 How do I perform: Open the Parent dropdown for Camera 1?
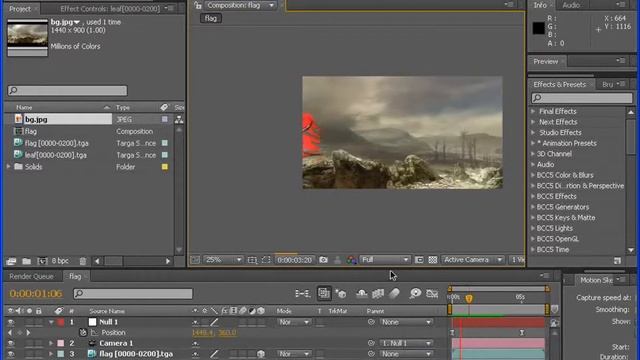406,344
